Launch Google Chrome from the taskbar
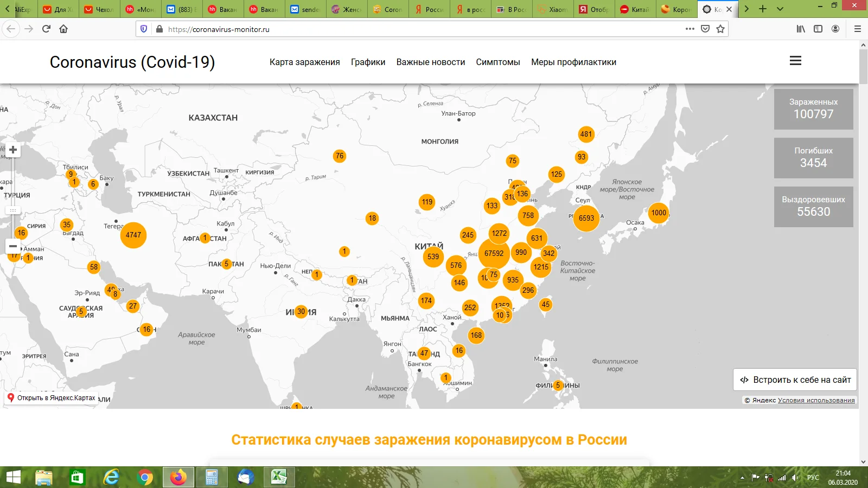This screenshot has width=868, height=488. pyautogui.click(x=145, y=477)
